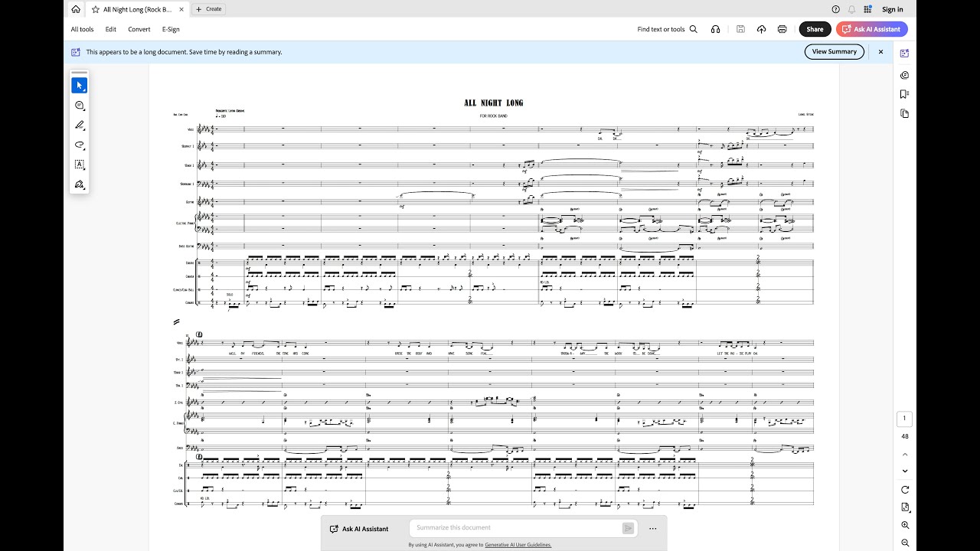980x551 pixels.
Task: Upload file to cloud icon
Action: (761, 29)
